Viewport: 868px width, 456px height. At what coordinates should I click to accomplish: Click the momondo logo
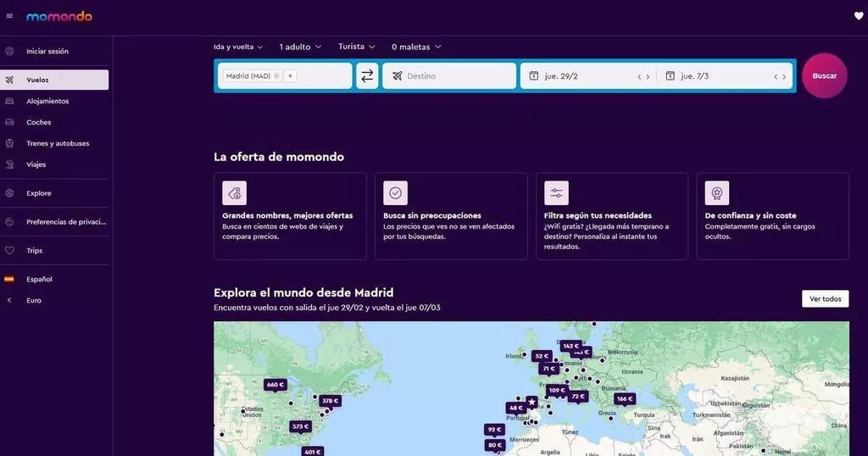click(x=59, y=17)
